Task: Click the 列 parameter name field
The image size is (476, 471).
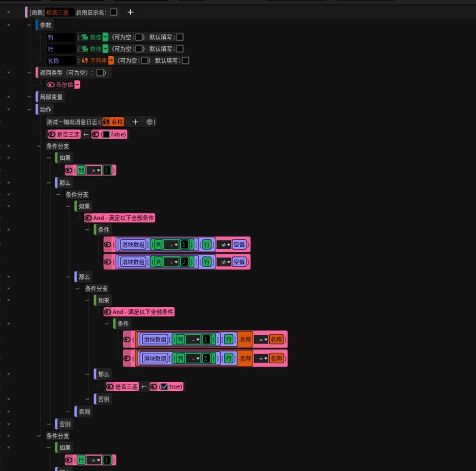Action: 61,37
